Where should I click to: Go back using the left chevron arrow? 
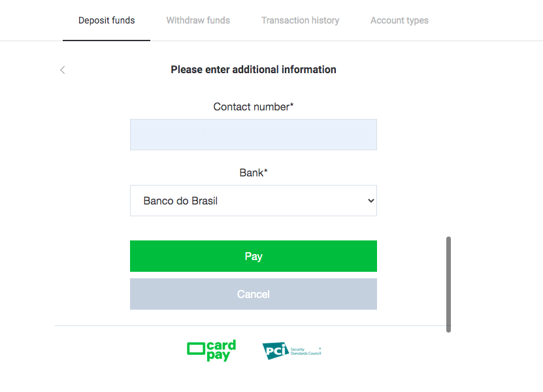point(62,70)
